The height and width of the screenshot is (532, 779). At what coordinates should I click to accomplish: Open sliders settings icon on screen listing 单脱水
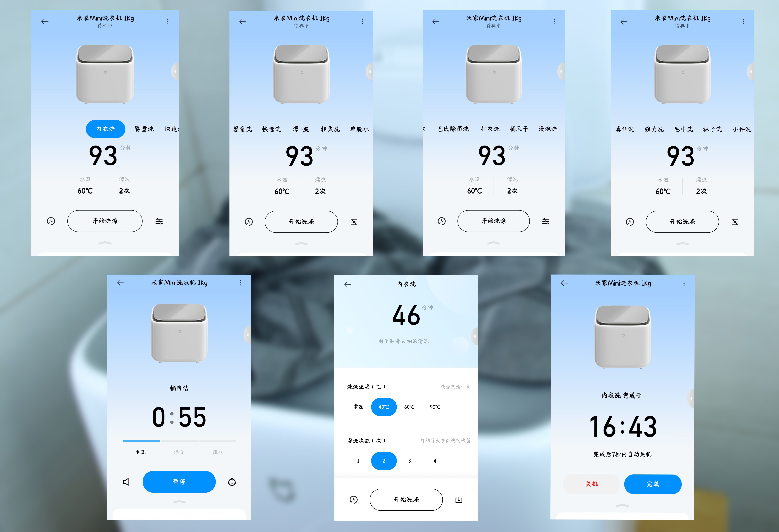[x=354, y=222]
